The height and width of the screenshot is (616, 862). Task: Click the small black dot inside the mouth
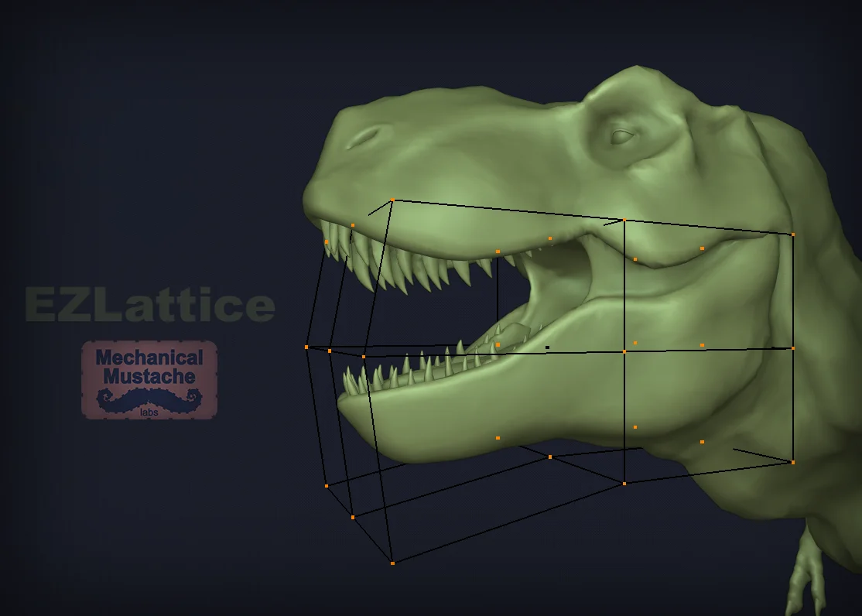click(x=547, y=347)
